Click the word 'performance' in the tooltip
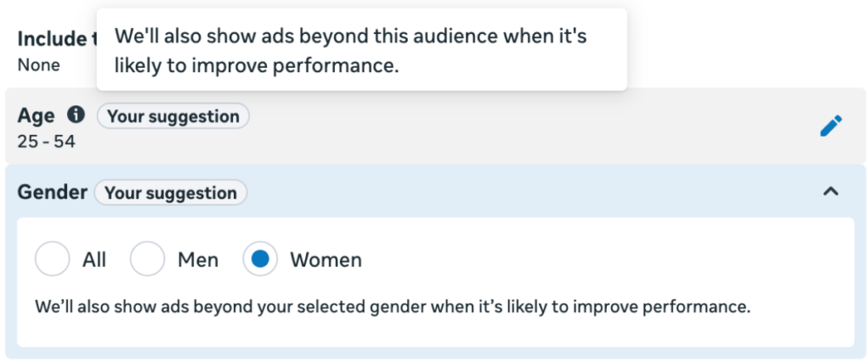Screen dimensions: 868x362 (342, 66)
